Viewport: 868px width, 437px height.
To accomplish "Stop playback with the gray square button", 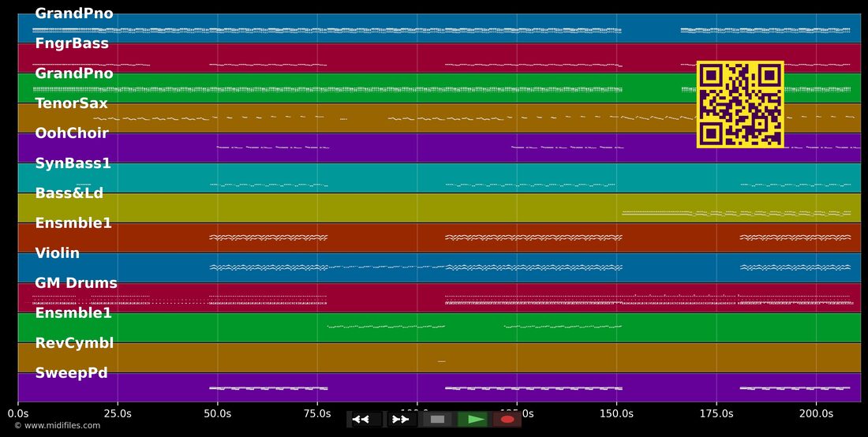I will point(437,420).
